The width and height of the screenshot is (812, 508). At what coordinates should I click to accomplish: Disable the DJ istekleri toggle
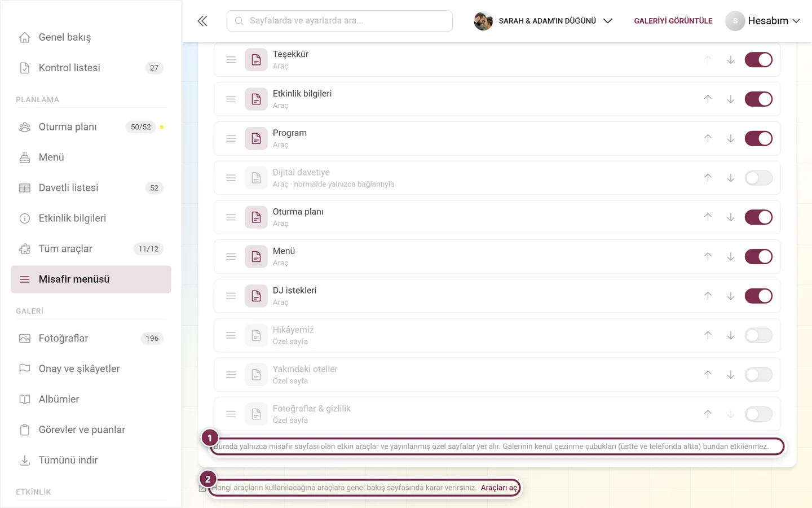[758, 296]
